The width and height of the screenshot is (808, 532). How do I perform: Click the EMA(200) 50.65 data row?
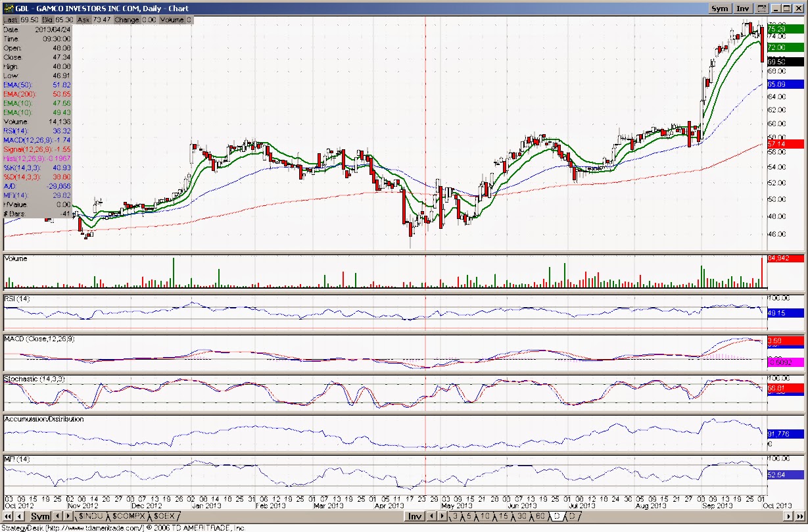click(37, 94)
